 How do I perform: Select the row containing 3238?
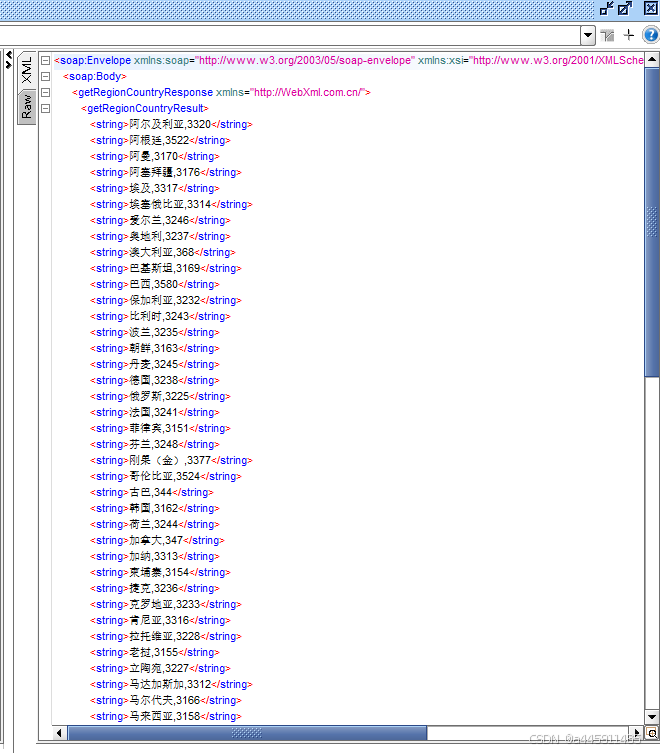coord(155,380)
